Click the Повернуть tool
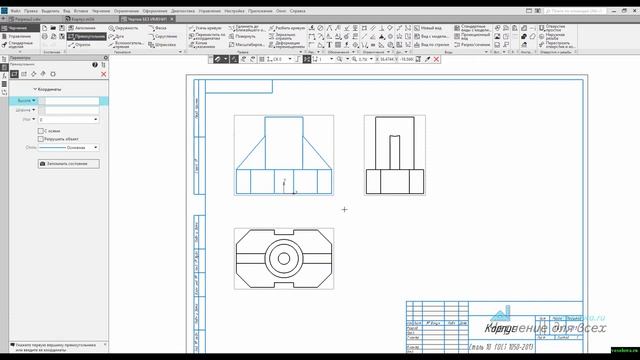This screenshot has height=360, width=640. pos(242,36)
